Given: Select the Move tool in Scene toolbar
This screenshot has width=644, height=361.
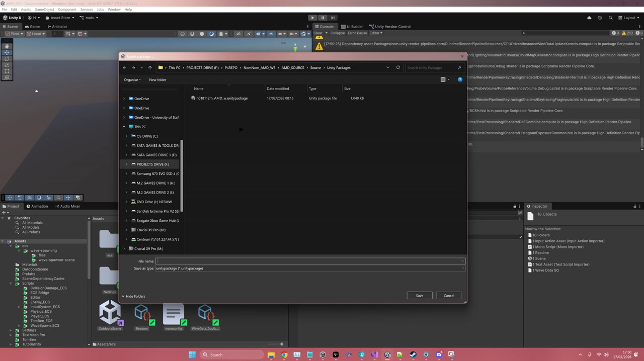Looking at the screenshot, I should [x=7, y=52].
